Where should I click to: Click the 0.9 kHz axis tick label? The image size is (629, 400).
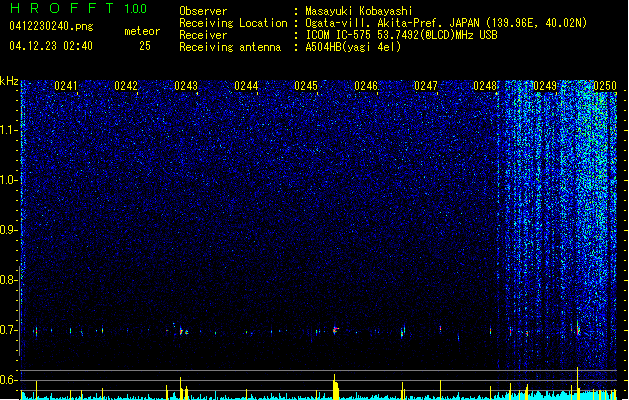pyautogui.click(x=9, y=230)
